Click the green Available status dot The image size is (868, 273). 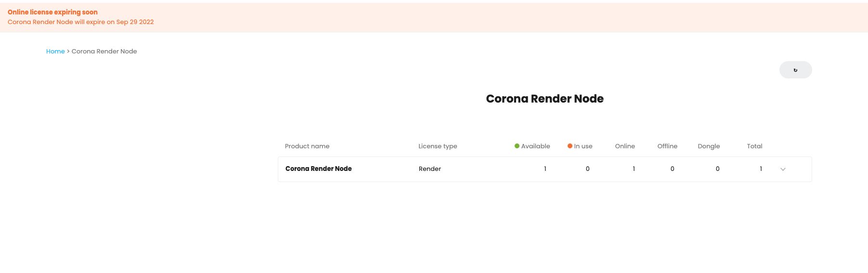pos(517,146)
